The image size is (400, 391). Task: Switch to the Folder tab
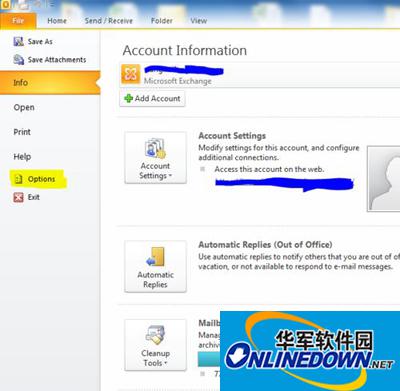click(x=162, y=21)
